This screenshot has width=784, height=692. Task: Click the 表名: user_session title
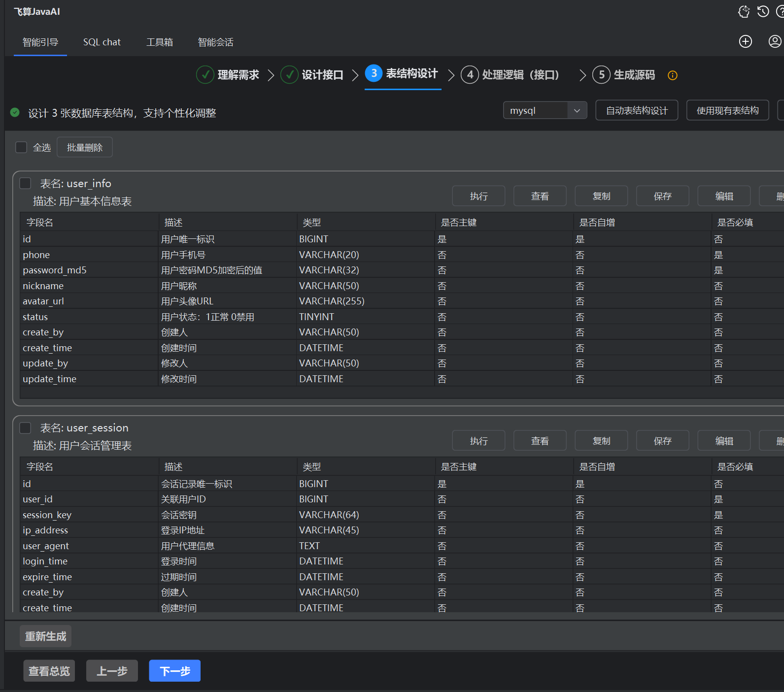coord(84,428)
